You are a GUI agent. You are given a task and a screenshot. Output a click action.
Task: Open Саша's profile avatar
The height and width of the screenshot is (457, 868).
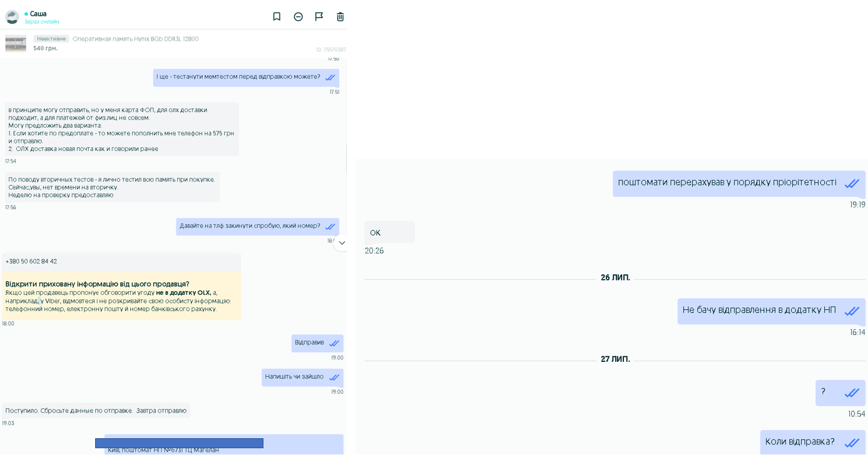tap(13, 17)
